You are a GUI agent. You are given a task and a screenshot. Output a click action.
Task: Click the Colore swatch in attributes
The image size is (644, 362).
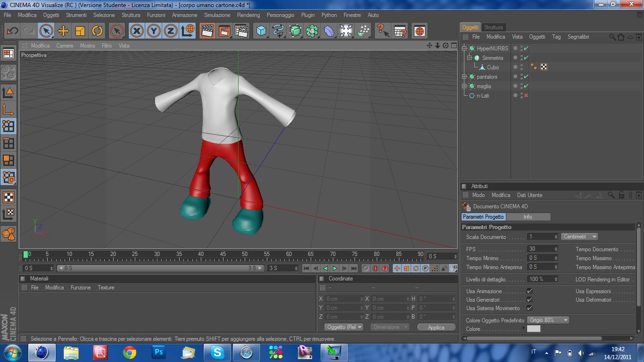click(533, 329)
